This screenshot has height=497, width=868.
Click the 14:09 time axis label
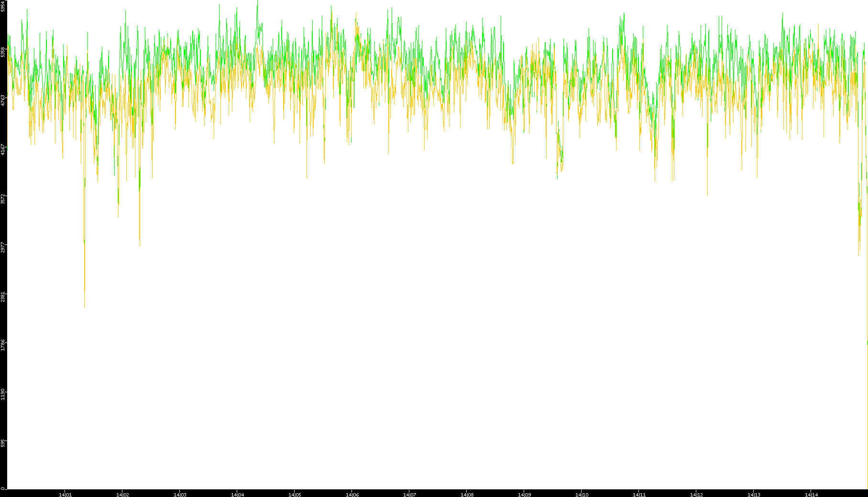tap(524, 495)
